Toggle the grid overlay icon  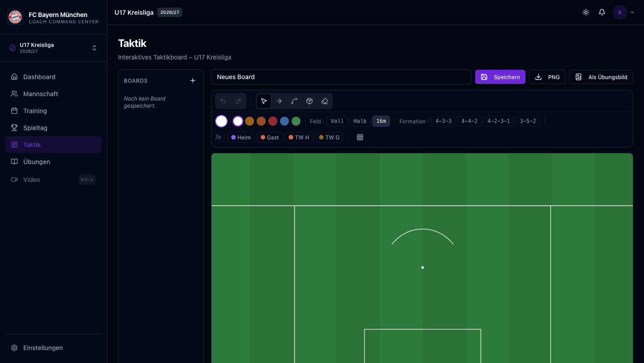tap(360, 137)
